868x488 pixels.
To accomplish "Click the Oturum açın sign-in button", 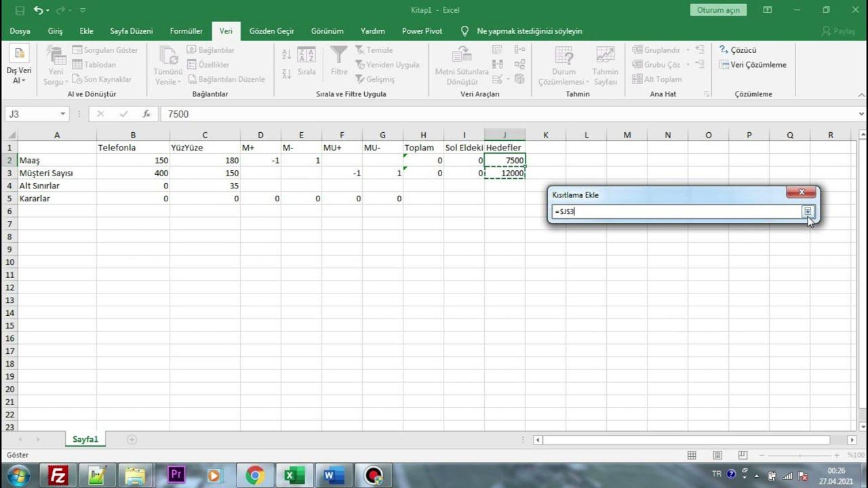I will pos(718,10).
